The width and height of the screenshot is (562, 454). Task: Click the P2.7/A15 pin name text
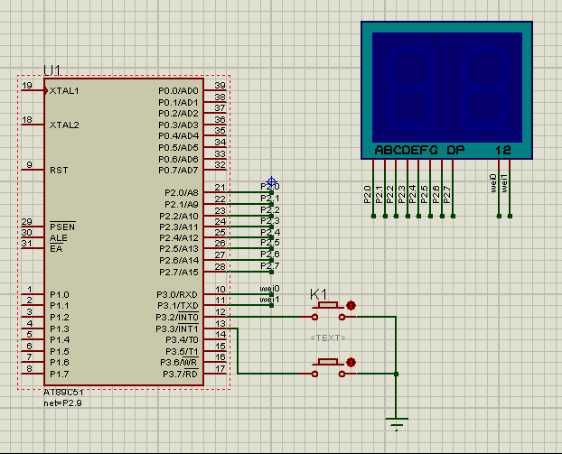pyautogui.click(x=179, y=272)
